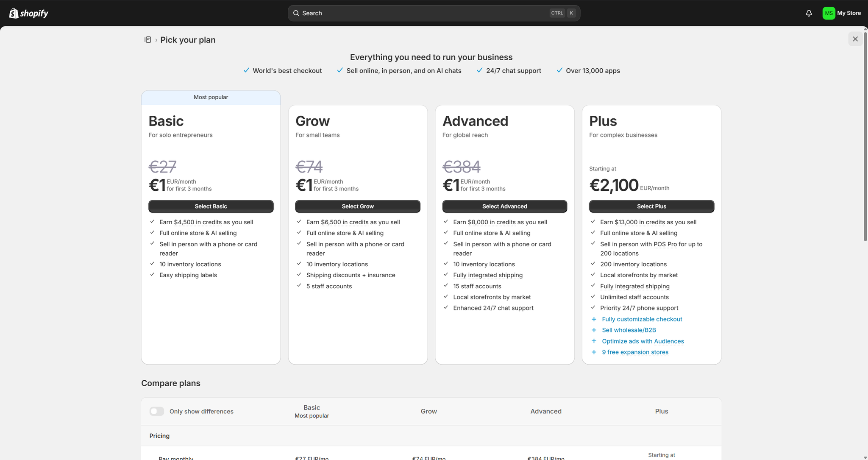Click the Most popular banner on Basic
Screen dimensions: 868x460
point(211,98)
